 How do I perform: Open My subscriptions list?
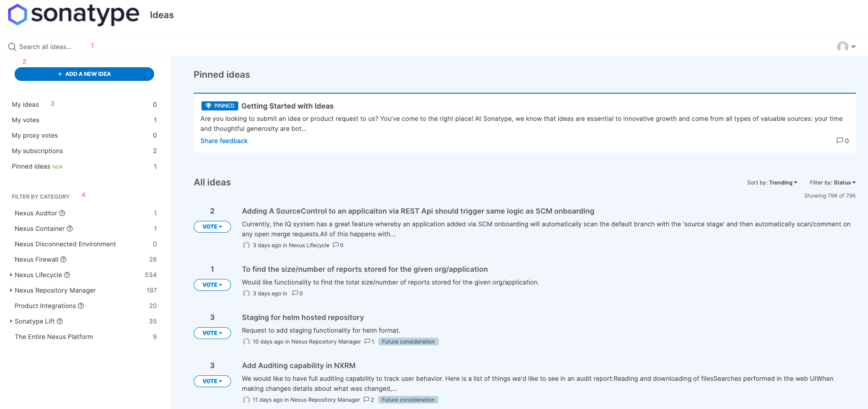pos(37,151)
